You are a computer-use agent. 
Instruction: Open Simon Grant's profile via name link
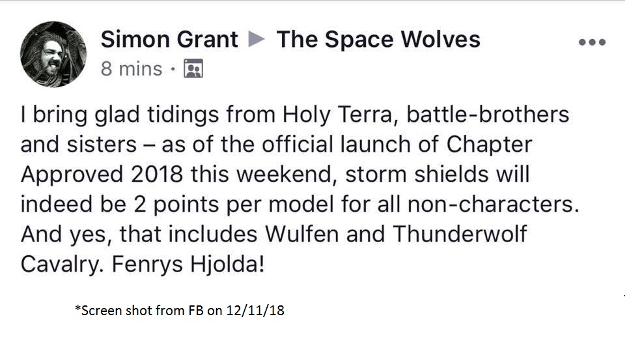pyautogui.click(x=169, y=40)
